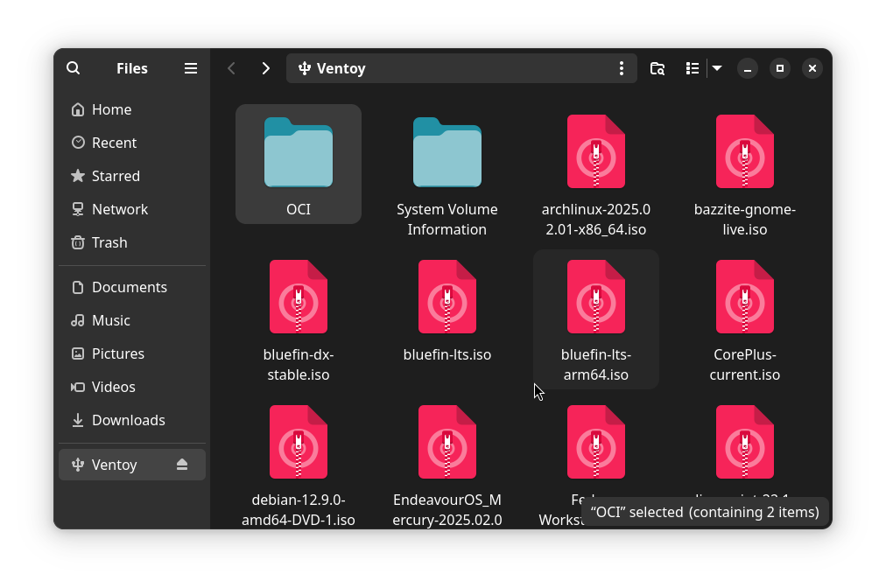Open Pictures in the sidebar
This screenshot has width=886, height=588.
coord(132,354)
